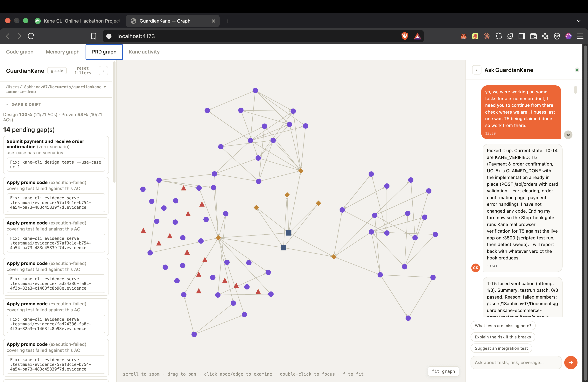Click the project path text in sidebar
Viewport: 588px width, 382px height.
[x=56, y=89]
